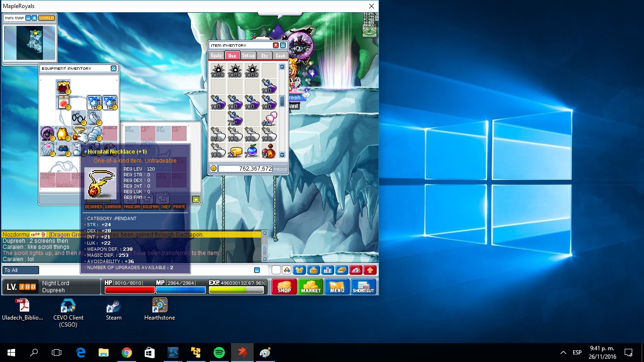Open the key settings keyboard icon
This screenshot has height=362, width=644.
point(356,270)
